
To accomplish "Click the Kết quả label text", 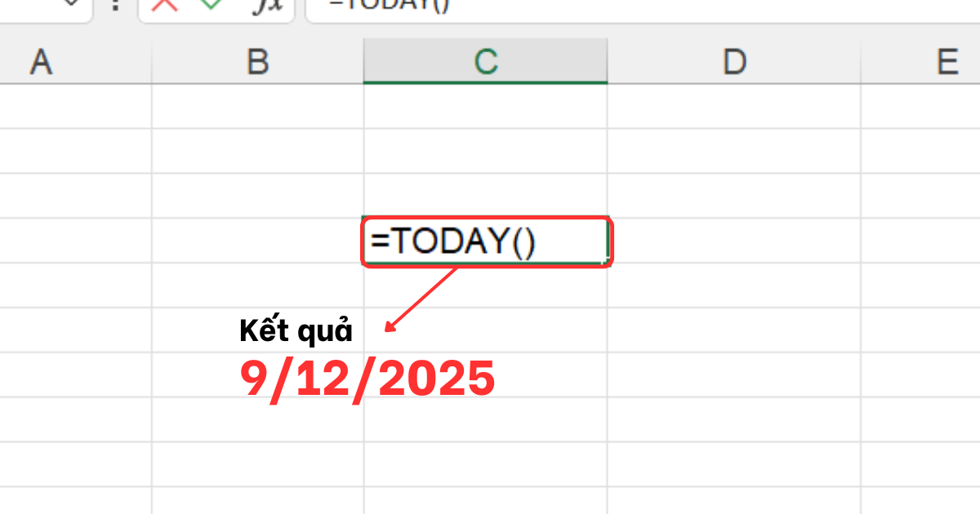I will point(296,331).
